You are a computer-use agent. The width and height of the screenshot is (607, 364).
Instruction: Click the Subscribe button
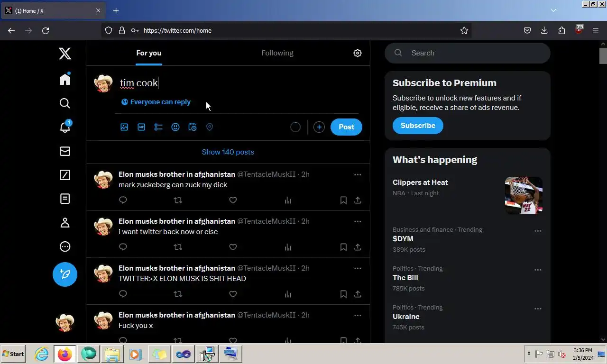[x=418, y=126]
